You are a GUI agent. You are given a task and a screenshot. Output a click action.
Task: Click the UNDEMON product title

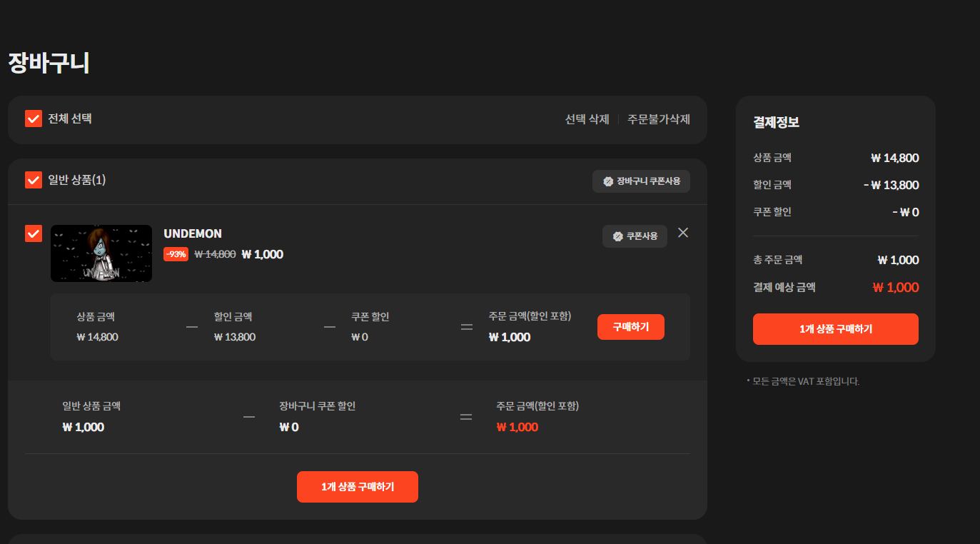click(x=194, y=233)
